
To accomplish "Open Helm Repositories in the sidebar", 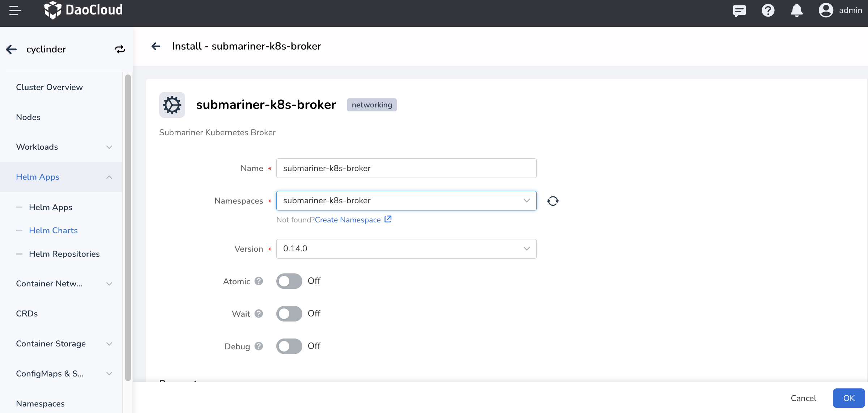I will (64, 254).
